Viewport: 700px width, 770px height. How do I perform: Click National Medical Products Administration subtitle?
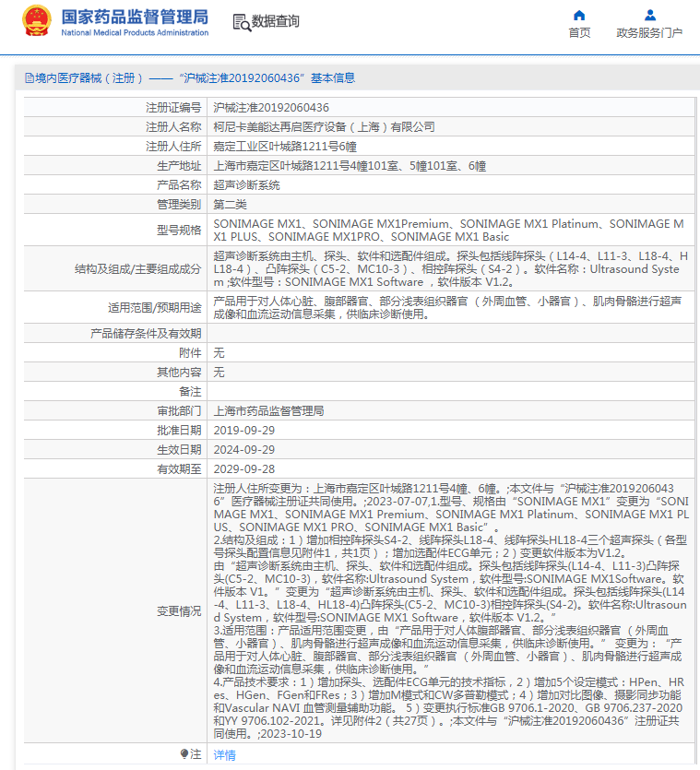[135, 32]
